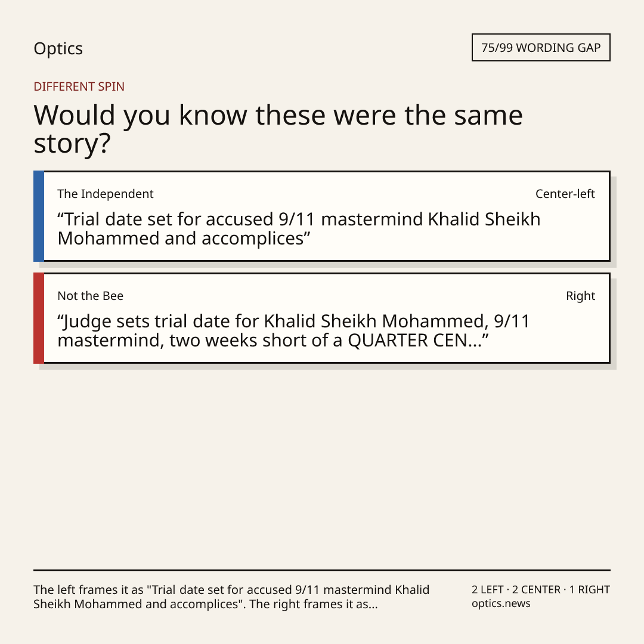Click the red bias stripe on the Not the Bee card
Screen dimensions: 644x644
[x=39, y=318]
